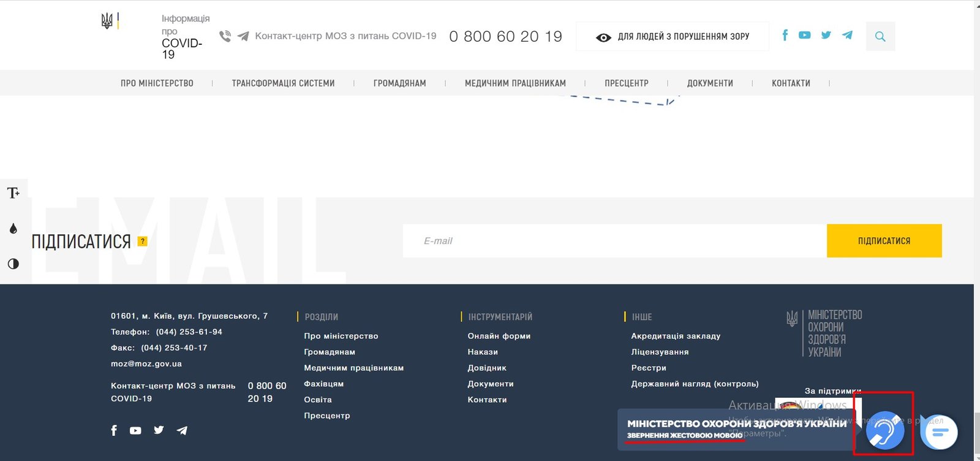The width and height of the screenshot is (980, 461).
Task: Open footer link Накази
Action: [483, 352]
